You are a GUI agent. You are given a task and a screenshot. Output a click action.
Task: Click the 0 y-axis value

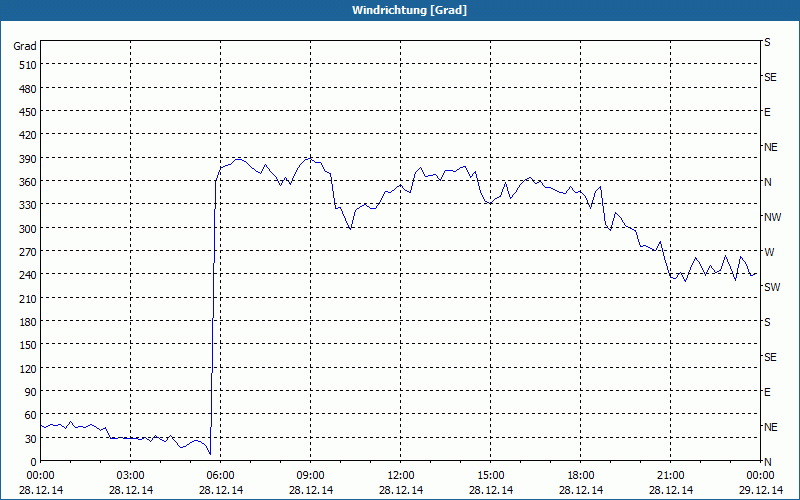click(x=34, y=462)
